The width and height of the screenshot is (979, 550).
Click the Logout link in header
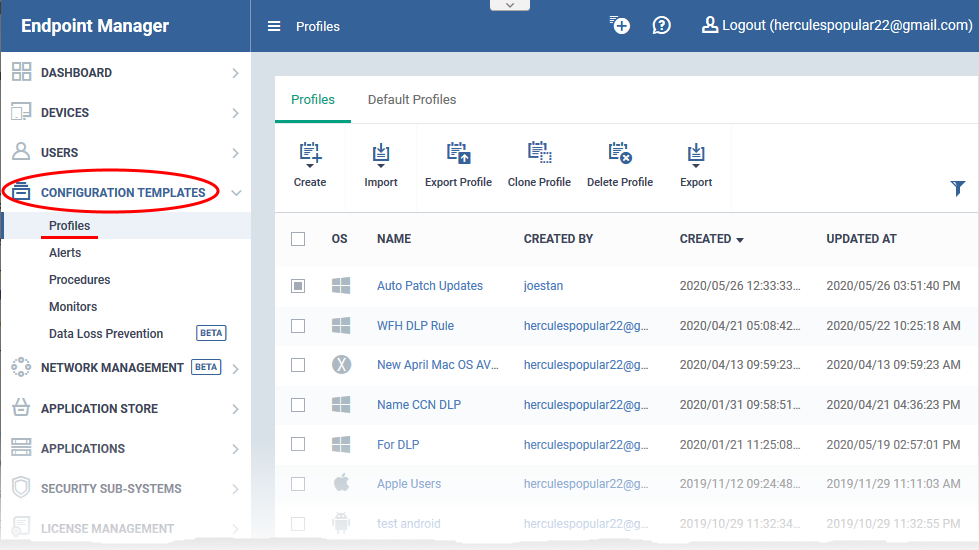pos(847,25)
